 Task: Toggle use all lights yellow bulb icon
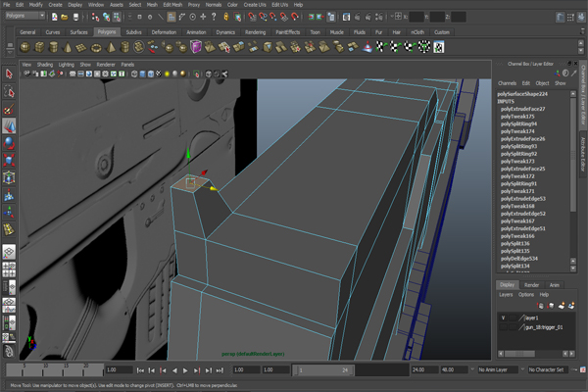coord(167,73)
